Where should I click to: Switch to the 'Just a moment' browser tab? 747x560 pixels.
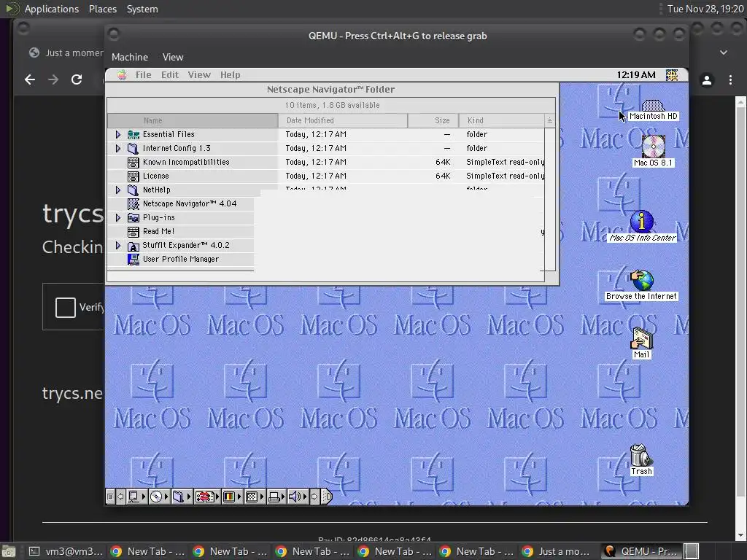66,52
